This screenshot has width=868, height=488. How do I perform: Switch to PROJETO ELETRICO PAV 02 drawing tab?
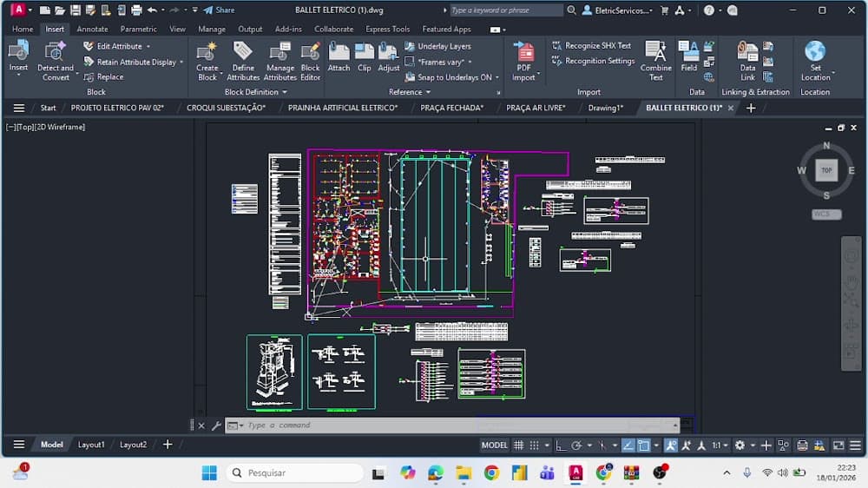coord(117,108)
